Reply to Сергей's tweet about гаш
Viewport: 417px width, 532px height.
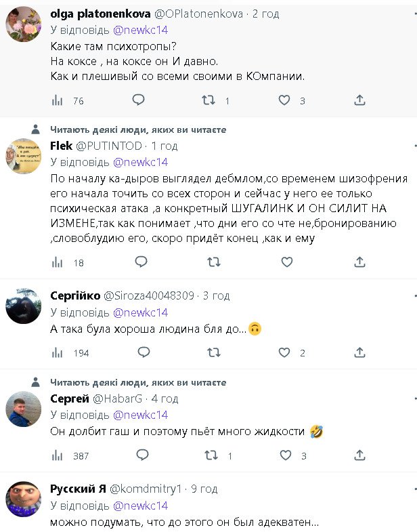(x=144, y=455)
